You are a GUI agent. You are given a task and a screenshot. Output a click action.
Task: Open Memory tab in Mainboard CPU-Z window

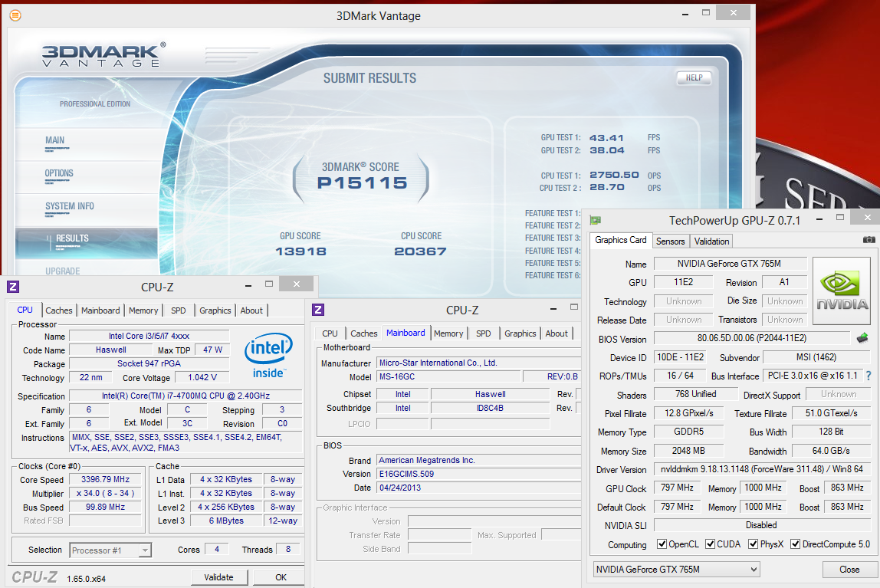click(448, 333)
